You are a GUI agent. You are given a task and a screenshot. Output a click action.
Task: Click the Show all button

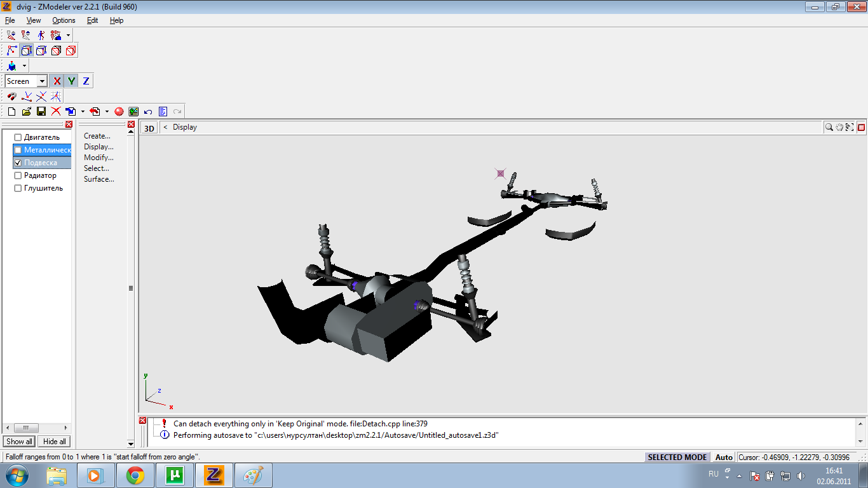pyautogui.click(x=20, y=442)
